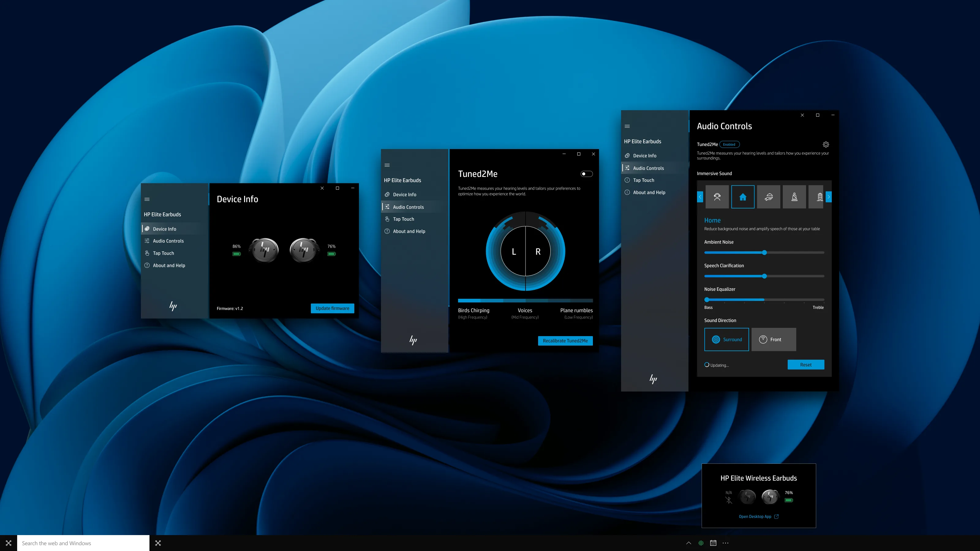
Task: Open the three-dots taskbar overflow
Action: point(726,543)
